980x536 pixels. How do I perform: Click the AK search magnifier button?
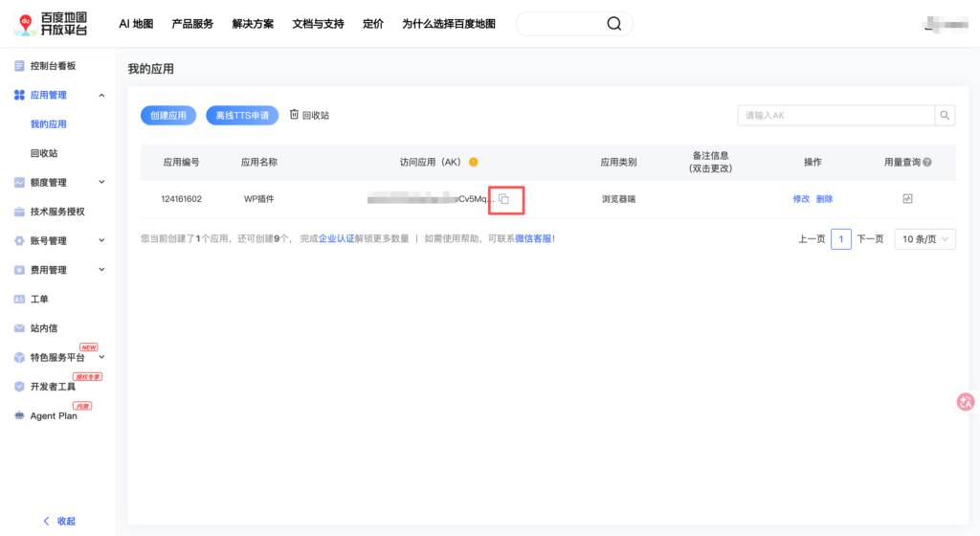945,116
